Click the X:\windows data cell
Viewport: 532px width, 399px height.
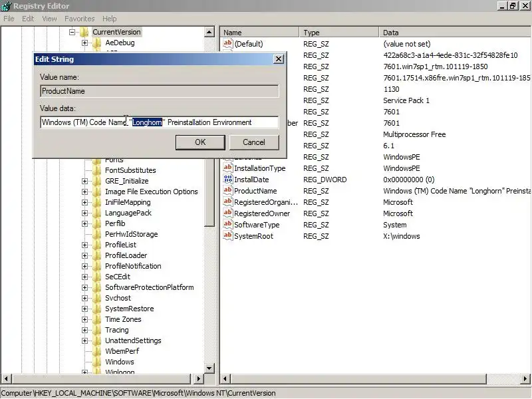coord(402,236)
